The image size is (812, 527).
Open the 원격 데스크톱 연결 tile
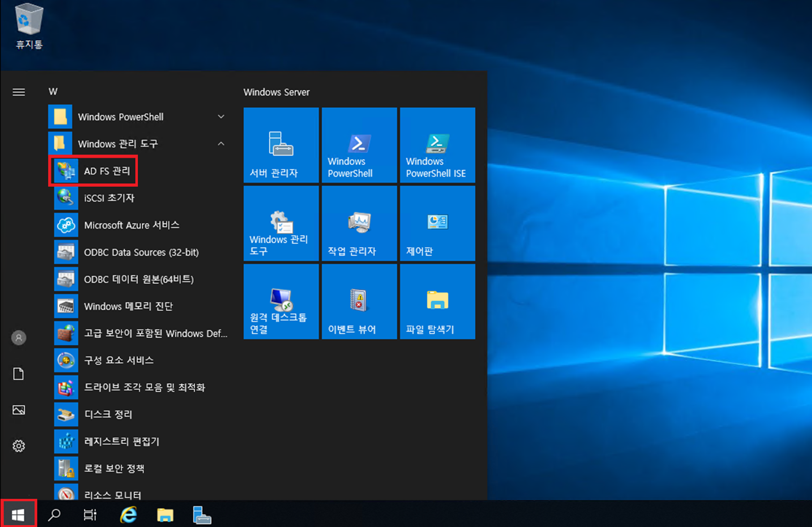click(281, 301)
